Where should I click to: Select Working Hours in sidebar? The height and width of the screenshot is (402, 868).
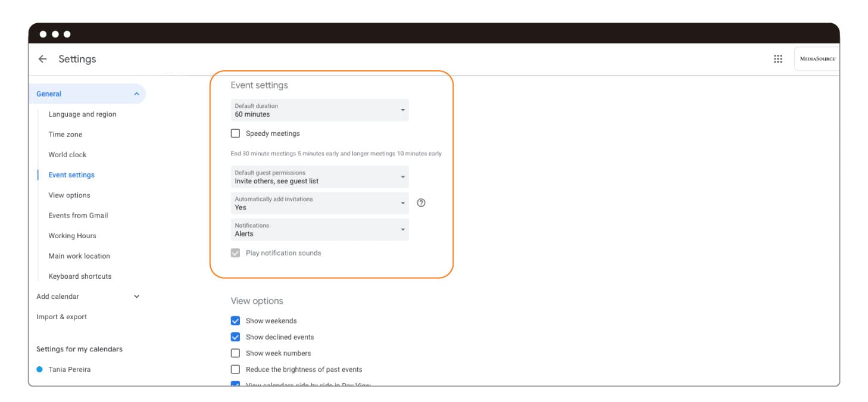pos(72,236)
